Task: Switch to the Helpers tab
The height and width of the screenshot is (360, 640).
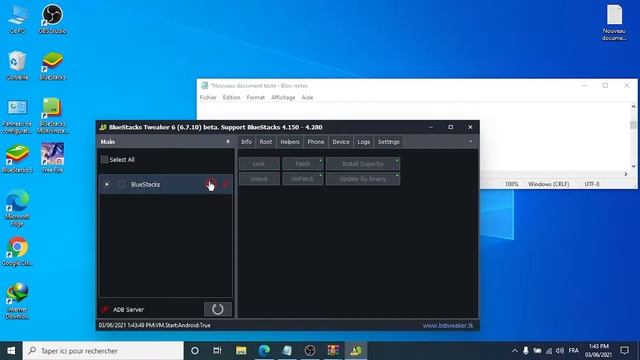Action: point(290,142)
